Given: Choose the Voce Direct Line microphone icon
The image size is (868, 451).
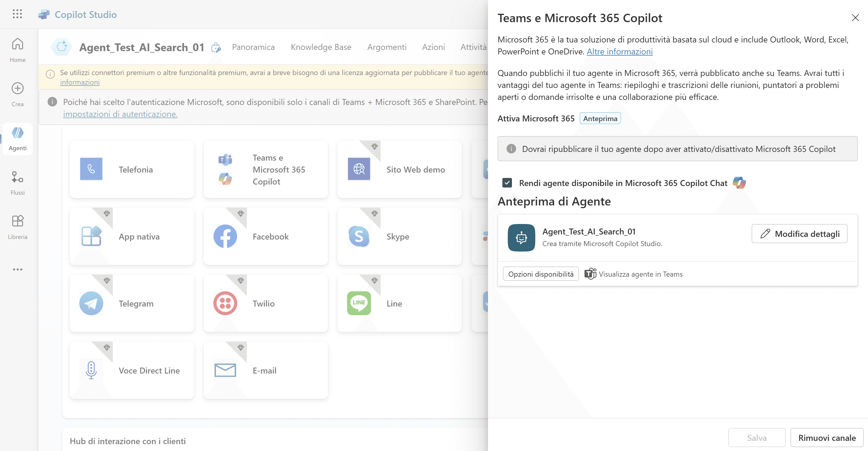Looking at the screenshot, I should click(x=91, y=370).
